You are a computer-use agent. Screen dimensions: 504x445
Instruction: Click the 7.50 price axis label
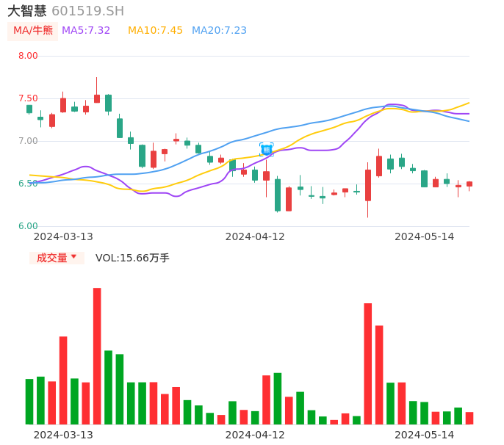(x=28, y=98)
